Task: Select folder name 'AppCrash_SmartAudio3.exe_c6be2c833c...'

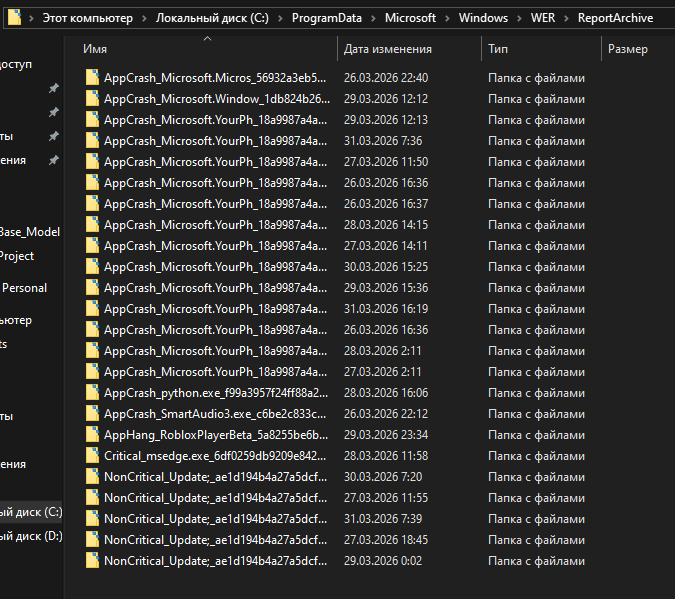Action: (x=215, y=414)
